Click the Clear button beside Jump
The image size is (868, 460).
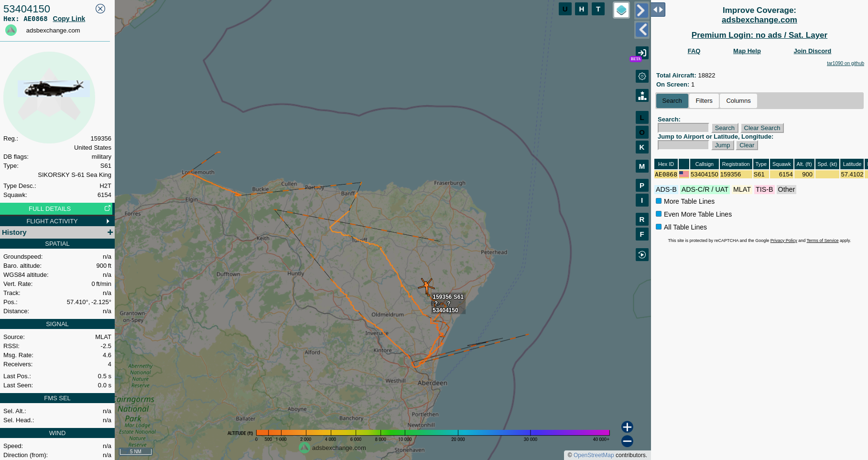click(747, 145)
